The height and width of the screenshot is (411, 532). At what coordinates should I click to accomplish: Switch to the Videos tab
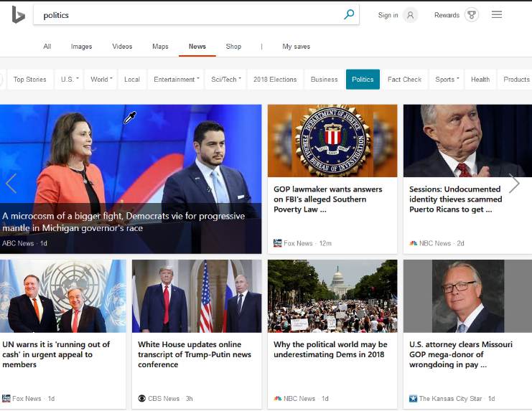(122, 47)
